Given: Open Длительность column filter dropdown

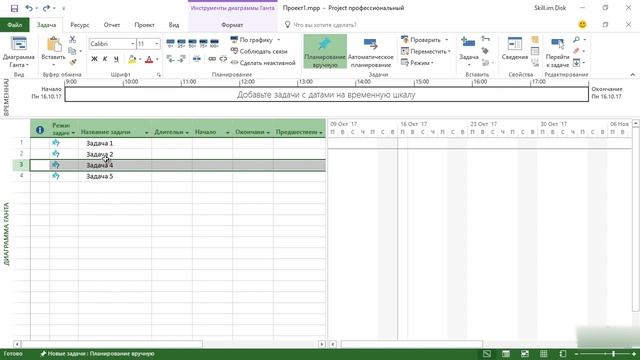Looking at the screenshot, I should 187,132.
